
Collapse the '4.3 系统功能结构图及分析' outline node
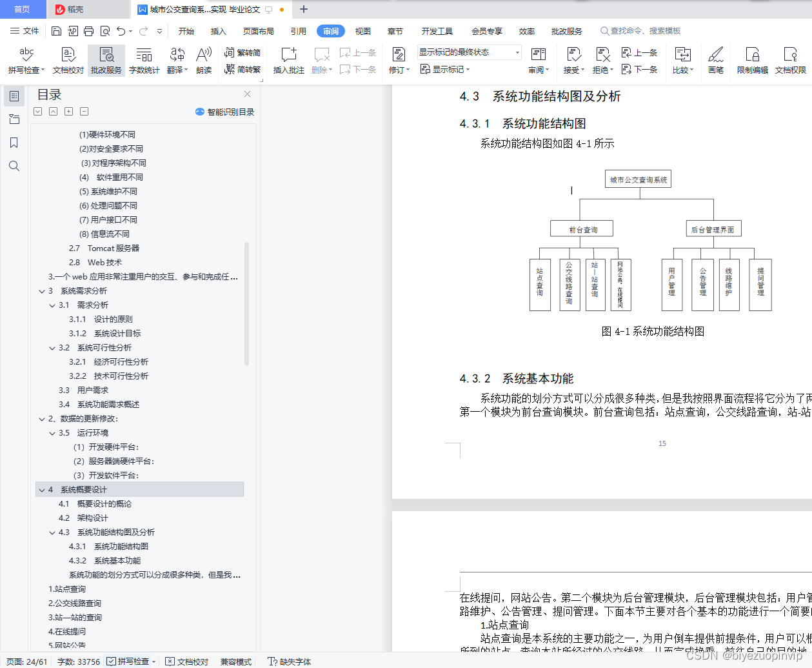pos(52,532)
